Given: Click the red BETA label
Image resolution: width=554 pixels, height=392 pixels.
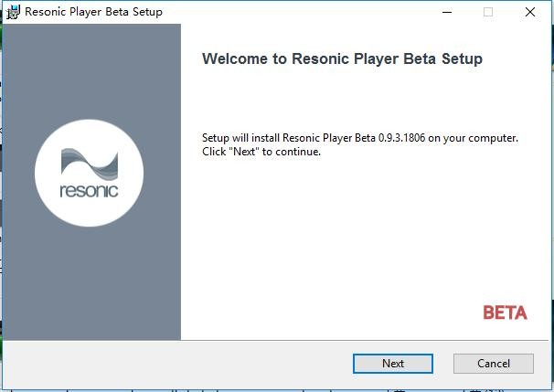Looking at the screenshot, I should coord(505,313).
